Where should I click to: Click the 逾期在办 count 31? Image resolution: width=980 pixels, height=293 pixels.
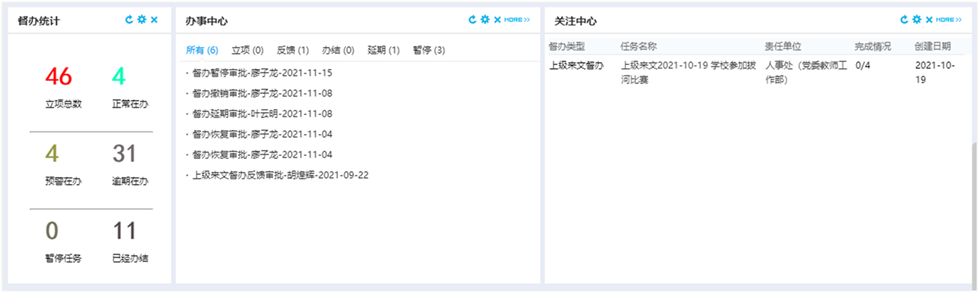pyautogui.click(x=124, y=154)
